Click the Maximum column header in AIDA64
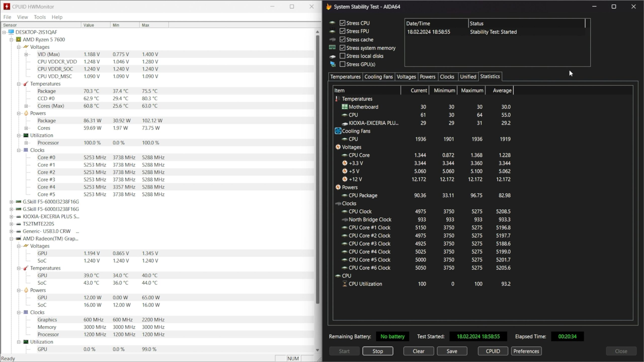The height and width of the screenshot is (362, 644). [x=471, y=90]
